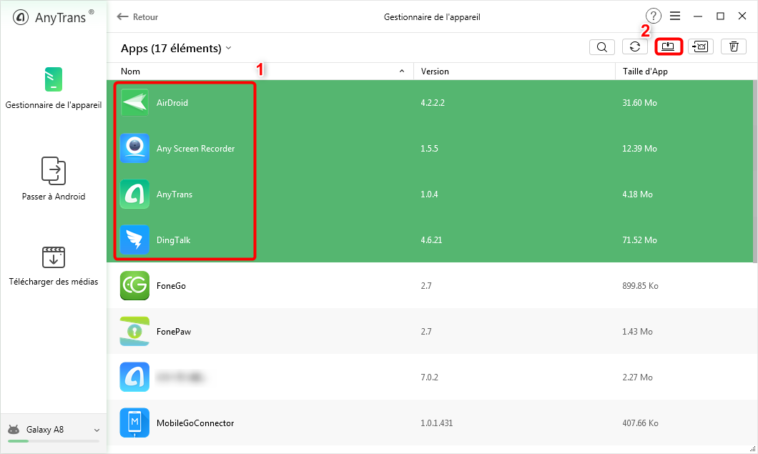Click the add app to device button
758x454 pixels.
700,46
